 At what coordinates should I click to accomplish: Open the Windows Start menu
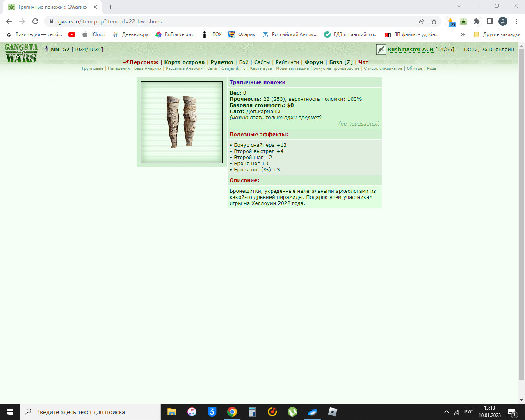coord(10,412)
